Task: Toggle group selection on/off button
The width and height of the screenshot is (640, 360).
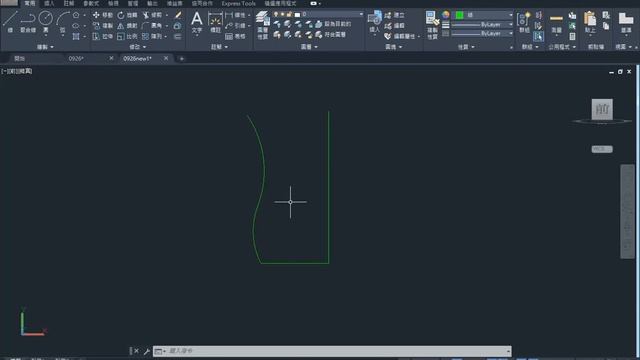Action: (539, 36)
